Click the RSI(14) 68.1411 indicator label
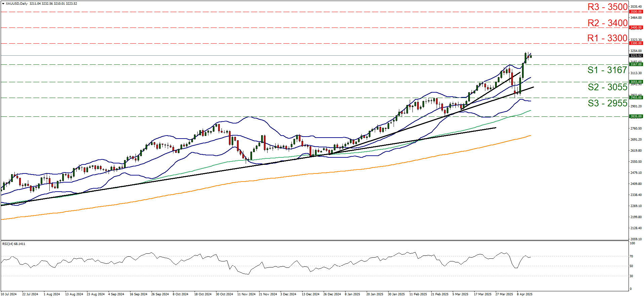 point(14,244)
